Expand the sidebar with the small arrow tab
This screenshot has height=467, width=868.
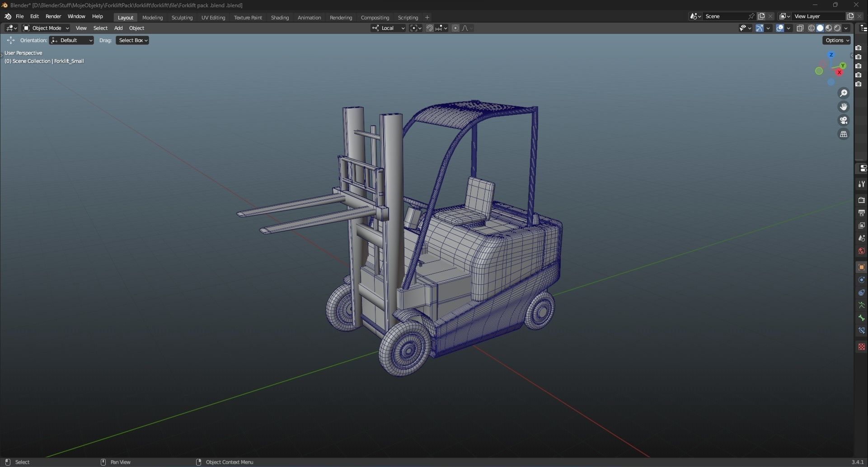[x=852, y=56]
